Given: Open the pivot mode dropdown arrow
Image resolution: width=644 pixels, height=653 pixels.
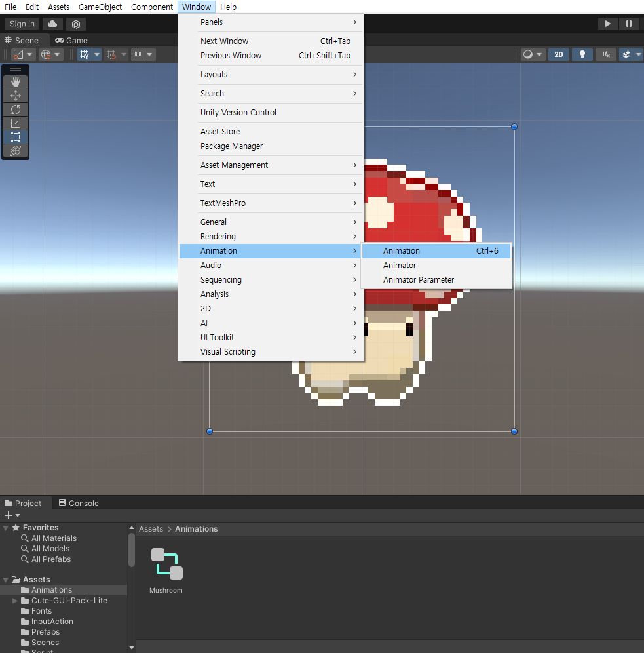Looking at the screenshot, I should (x=29, y=54).
